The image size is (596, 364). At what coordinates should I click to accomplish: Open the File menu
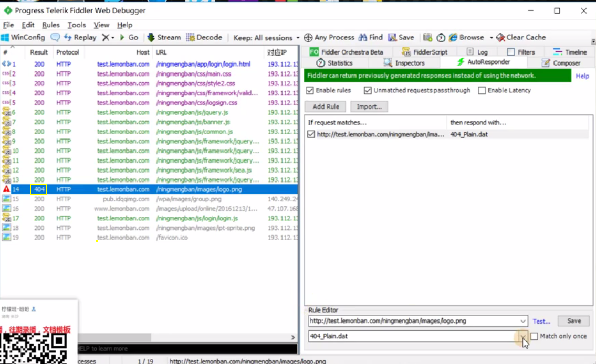[8, 25]
